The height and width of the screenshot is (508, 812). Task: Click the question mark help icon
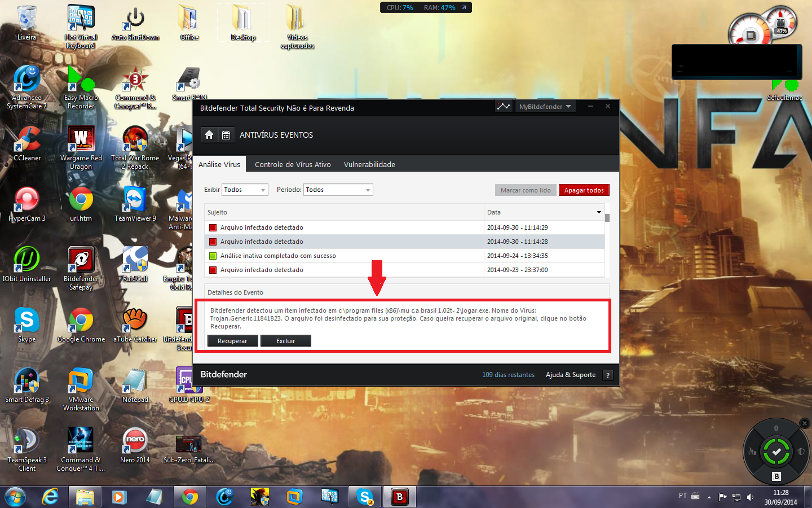[607, 375]
